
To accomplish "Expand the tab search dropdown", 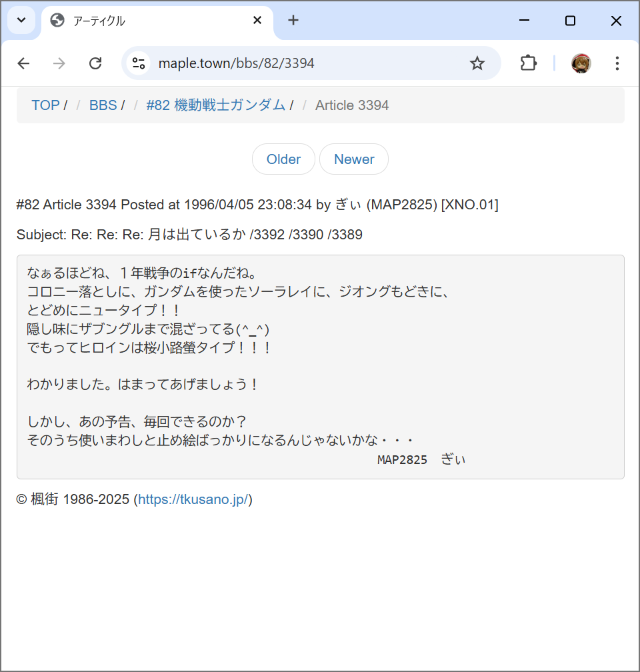I will click(x=21, y=21).
